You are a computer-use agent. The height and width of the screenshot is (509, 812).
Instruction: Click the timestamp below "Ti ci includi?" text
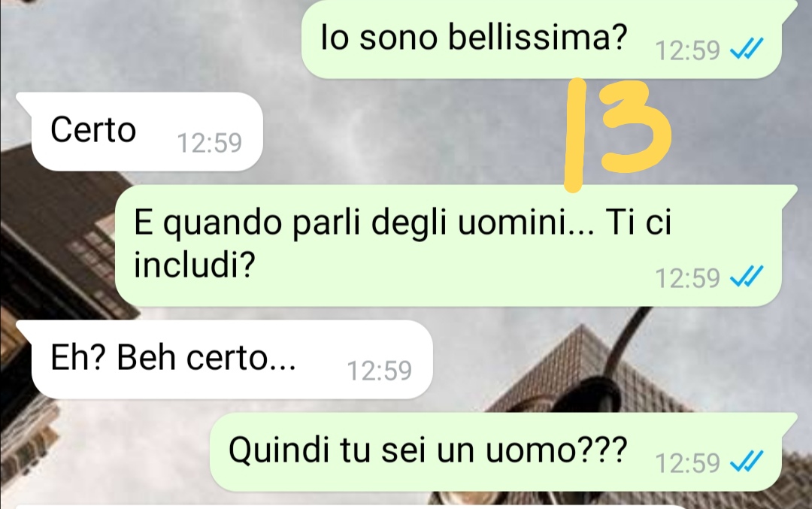coord(688,278)
